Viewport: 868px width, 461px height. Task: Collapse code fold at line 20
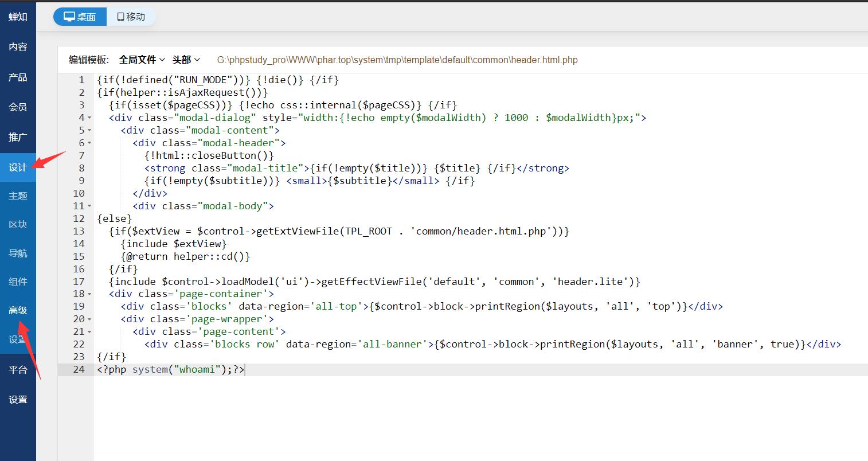(89, 319)
